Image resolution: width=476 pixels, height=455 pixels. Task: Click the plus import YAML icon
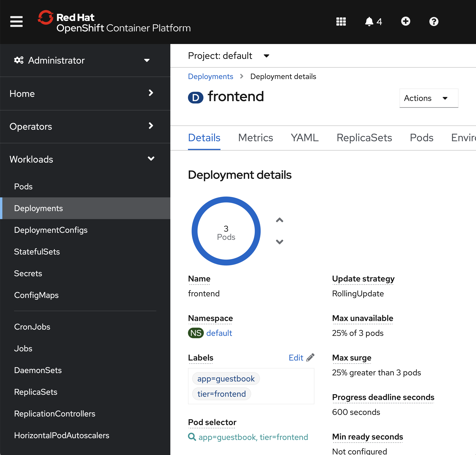tap(406, 21)
